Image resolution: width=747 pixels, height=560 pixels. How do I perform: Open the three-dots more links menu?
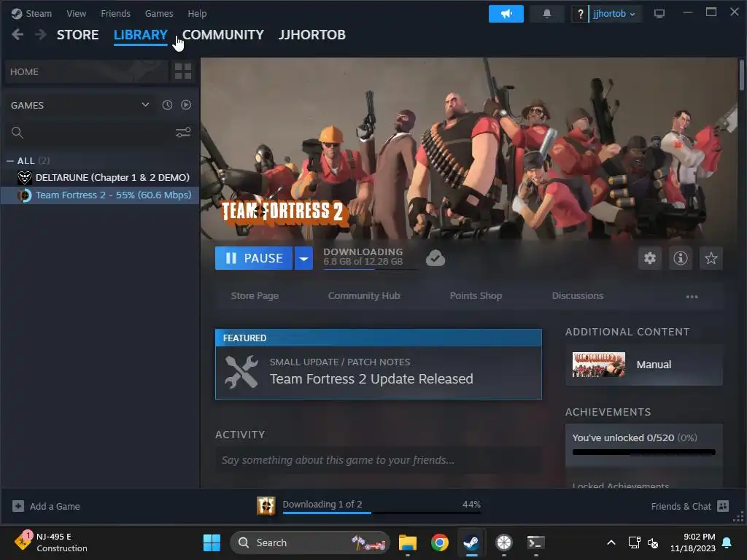[x=692, y=296]
